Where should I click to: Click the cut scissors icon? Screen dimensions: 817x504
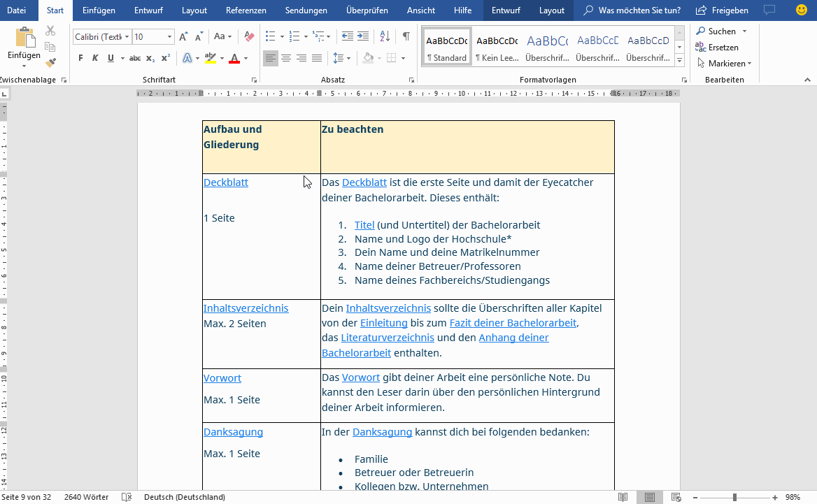pyautogui.click(x=50, y=31)
